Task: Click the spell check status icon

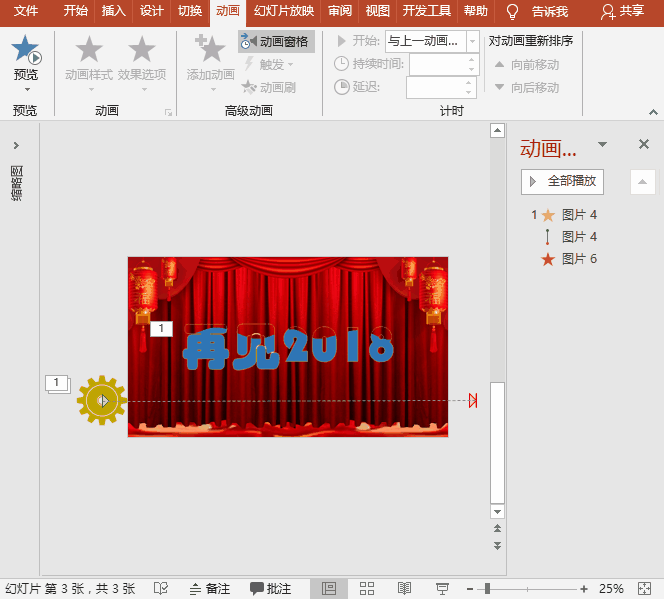Action: point(161,588)
